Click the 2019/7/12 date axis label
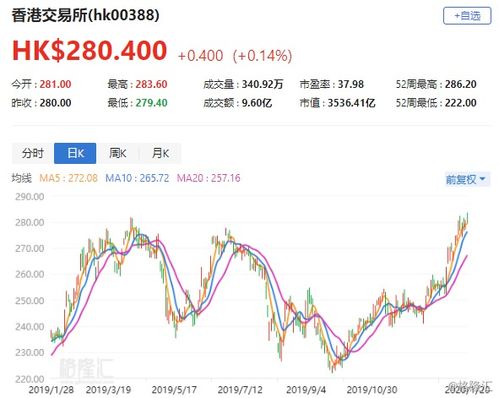Image resolution: width=499 pixels, height=398 pixels. (x=240, y=390)
